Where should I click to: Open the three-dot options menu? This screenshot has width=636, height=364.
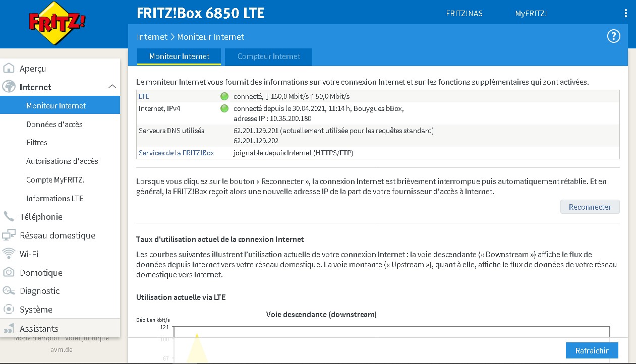626,14
